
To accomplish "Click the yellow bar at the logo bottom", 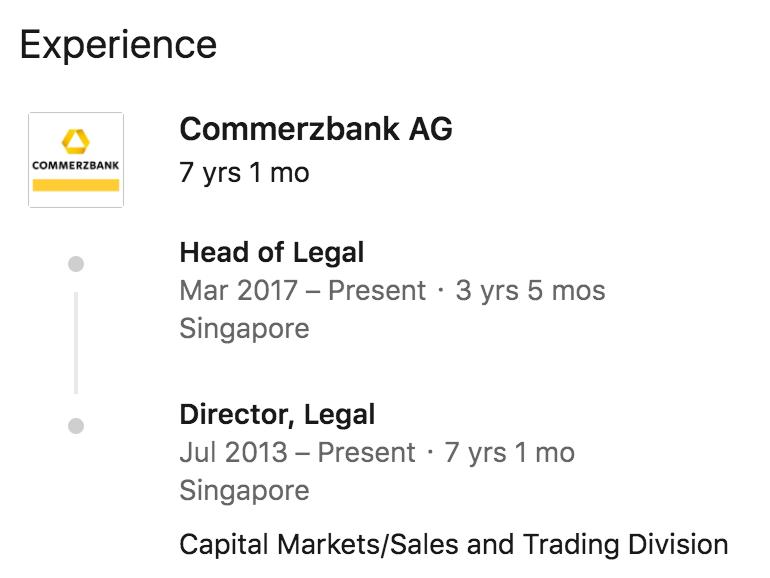I will (x=76, y=185).
